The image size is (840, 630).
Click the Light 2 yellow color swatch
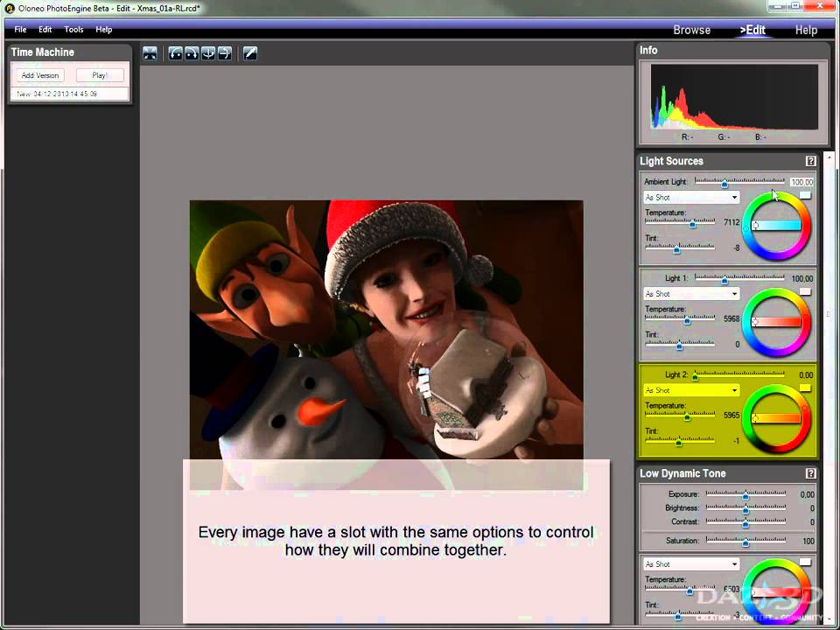[x=805, y=388]
